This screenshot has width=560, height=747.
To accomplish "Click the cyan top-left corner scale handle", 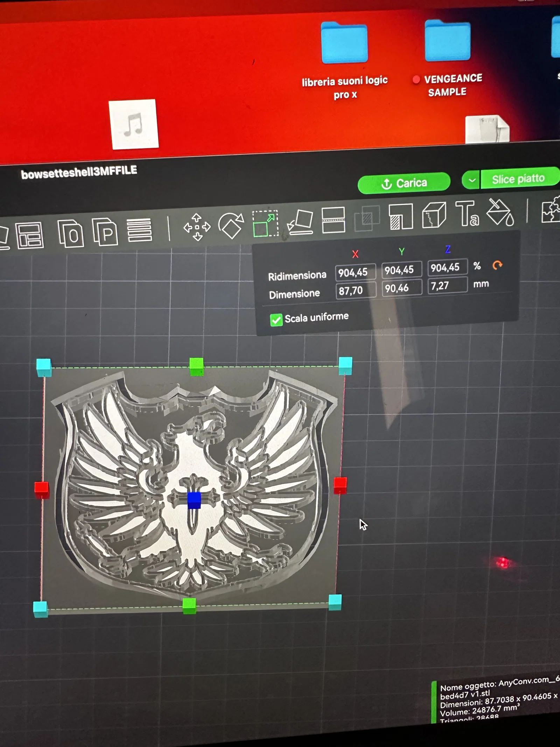I will (x=44, y=367).
